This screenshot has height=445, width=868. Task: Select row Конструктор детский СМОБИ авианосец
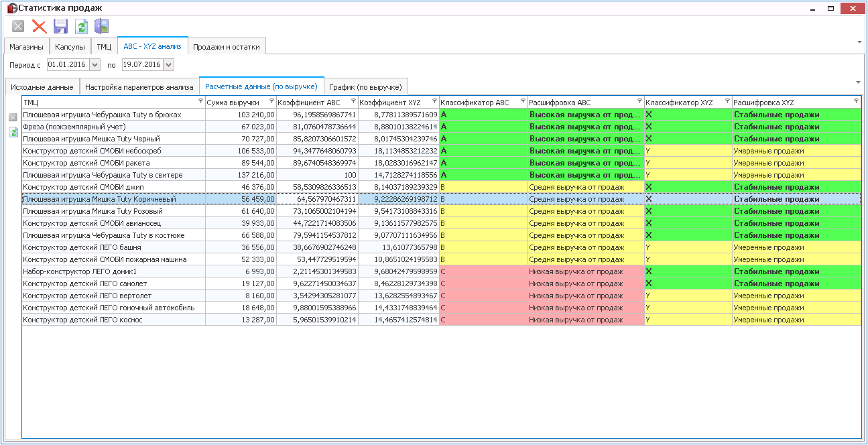tap(441, 223)
